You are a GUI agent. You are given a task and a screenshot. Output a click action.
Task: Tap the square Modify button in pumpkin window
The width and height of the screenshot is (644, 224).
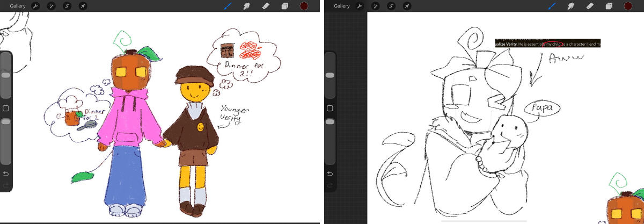tap(6, 108)
